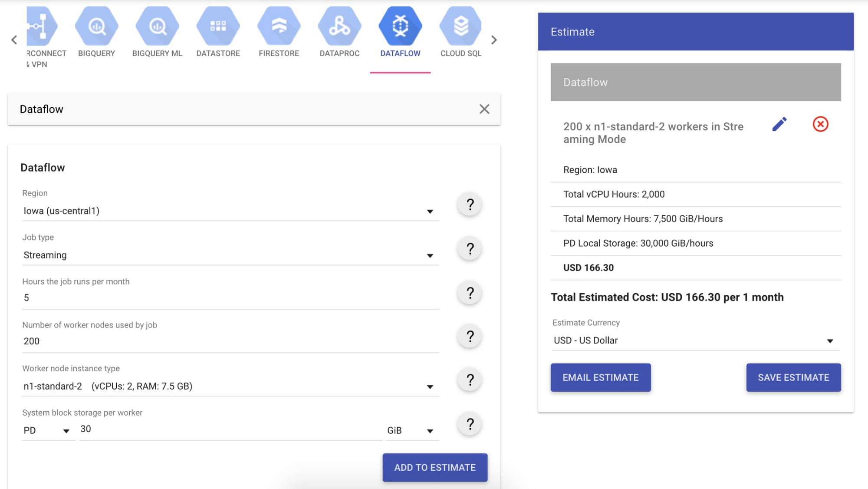This screenshot has height=489, width=868.
Task: Select the BigQuery ML product icon
Action: 157,26
